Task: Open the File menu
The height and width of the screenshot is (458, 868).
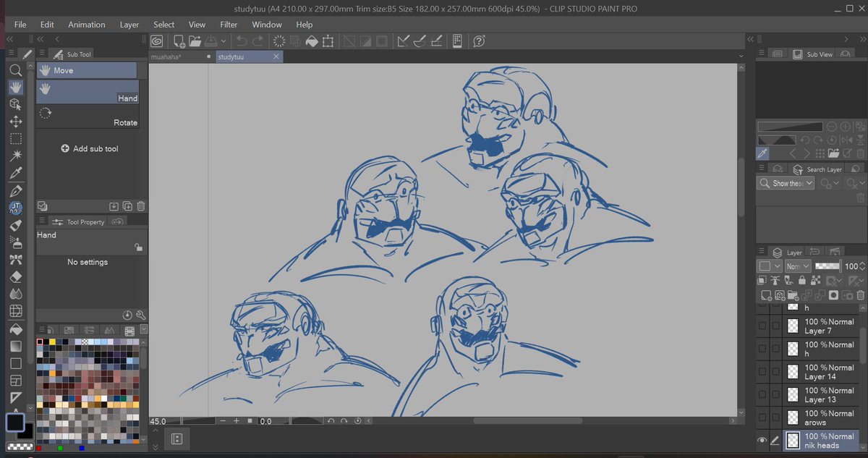Action: coord(20,25)
